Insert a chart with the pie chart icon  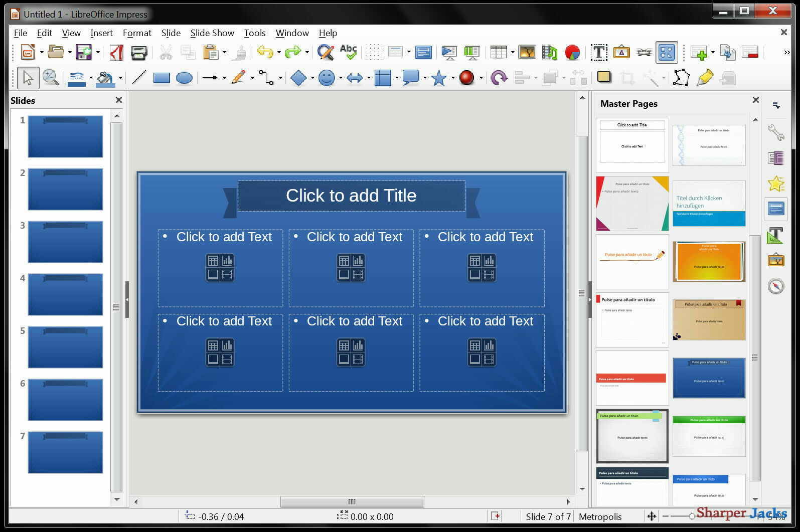tap(572, 52)
